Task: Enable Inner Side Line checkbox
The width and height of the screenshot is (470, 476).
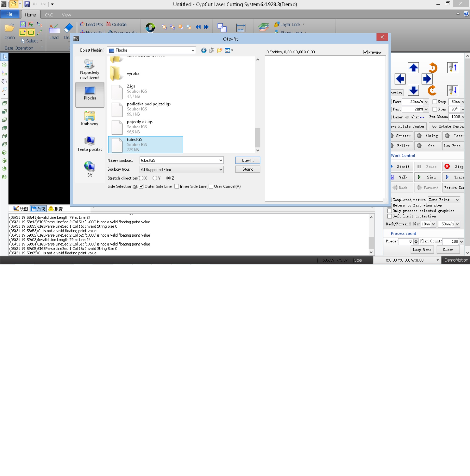Action: tap(177, 187)
